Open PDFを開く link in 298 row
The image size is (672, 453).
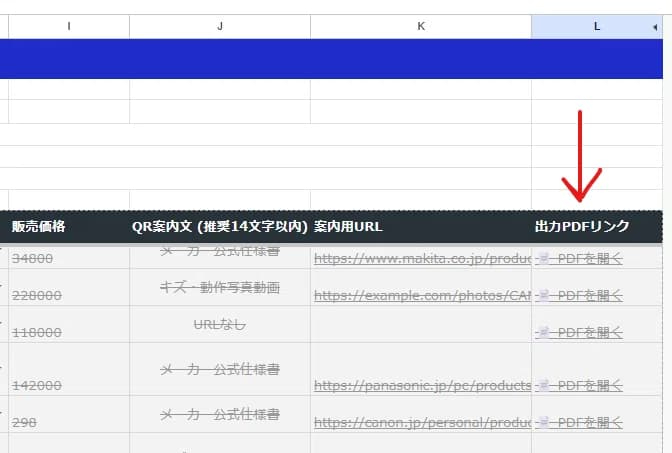coord(579,423)
